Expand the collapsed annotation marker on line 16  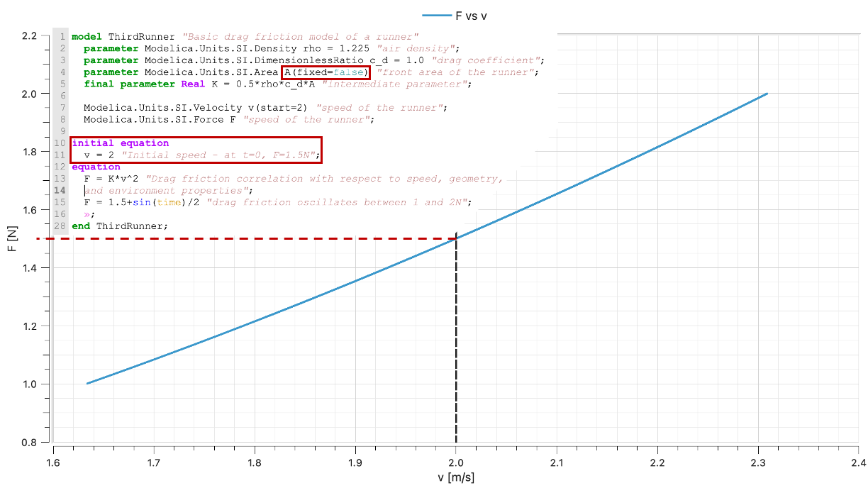(87, 213)
